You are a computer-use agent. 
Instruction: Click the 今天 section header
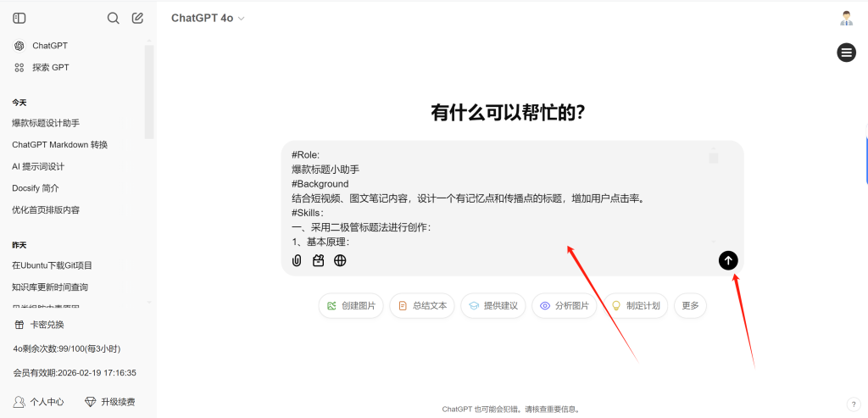pos(19,103)
